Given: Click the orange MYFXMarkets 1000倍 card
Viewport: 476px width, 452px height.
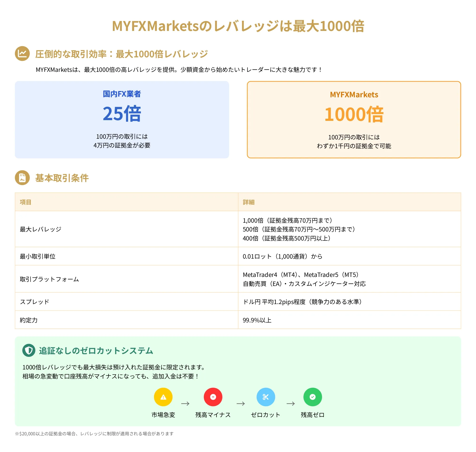Looking at the screenshot, I should pyautogui.click(x=354, y=120).
